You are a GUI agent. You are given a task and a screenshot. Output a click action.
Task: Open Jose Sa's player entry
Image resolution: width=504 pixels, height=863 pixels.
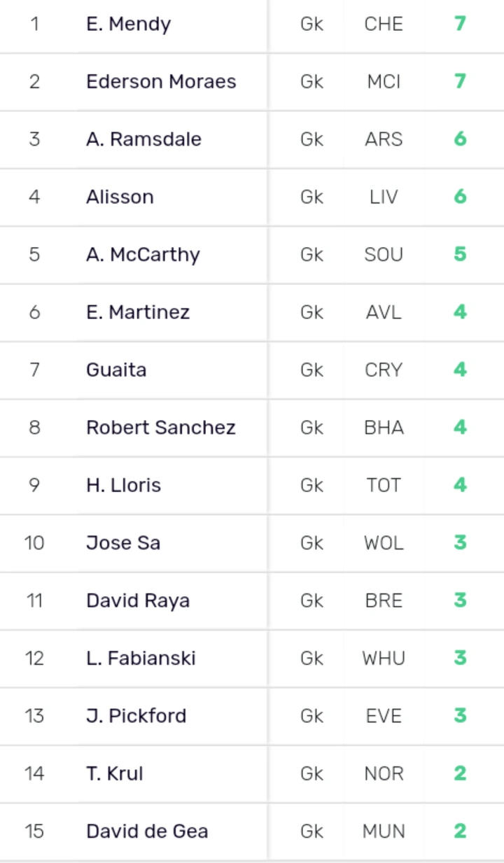tap(123, 543)
